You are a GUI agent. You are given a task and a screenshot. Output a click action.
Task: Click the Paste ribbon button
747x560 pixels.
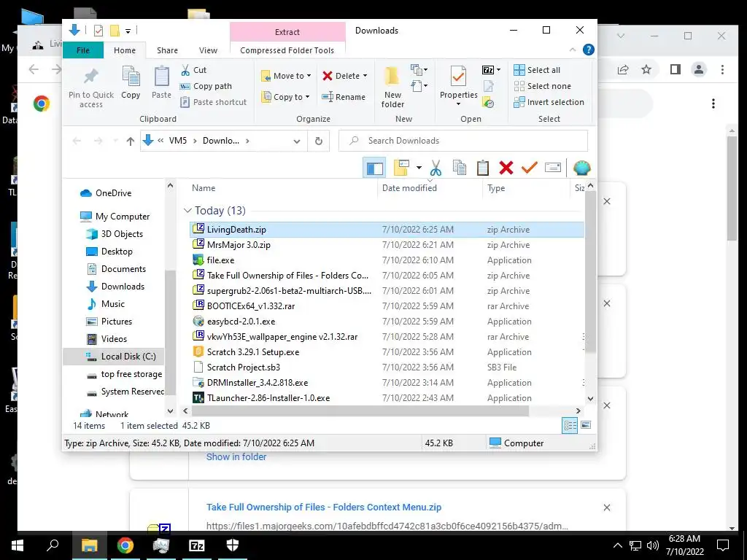point(161,83)
